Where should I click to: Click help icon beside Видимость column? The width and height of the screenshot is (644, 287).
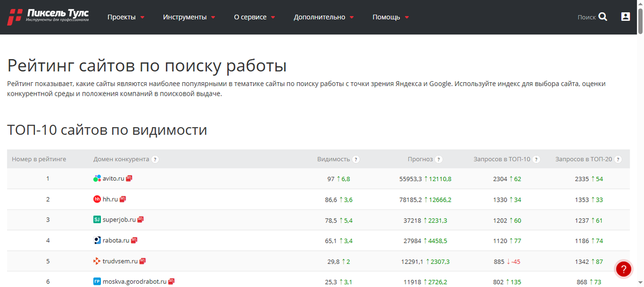[x=356, y=159]
